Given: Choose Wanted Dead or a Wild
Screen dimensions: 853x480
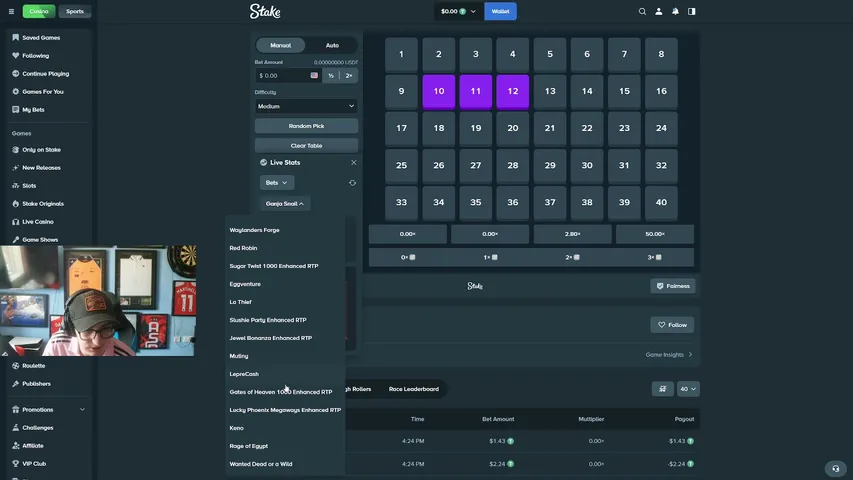Looking at the screenshot, I should click(261, 464).
